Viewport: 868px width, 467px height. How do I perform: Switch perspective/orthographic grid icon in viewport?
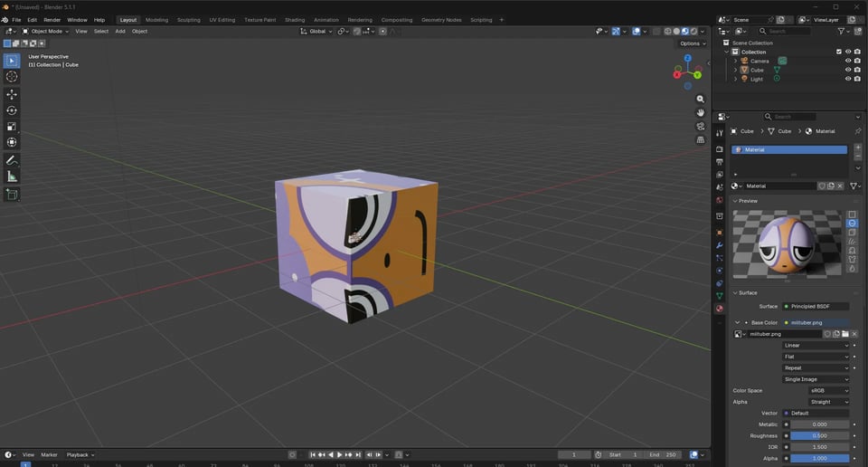(x=700, y=139)
